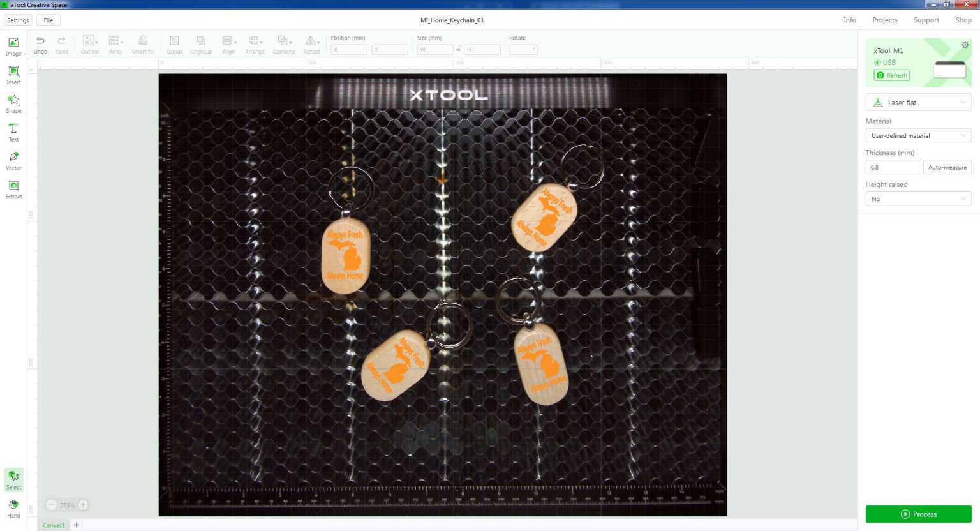The width and height of the screenshot is (980, 531).
Task: Zoom out with the minus button
Action: click(x=51, y=505)
